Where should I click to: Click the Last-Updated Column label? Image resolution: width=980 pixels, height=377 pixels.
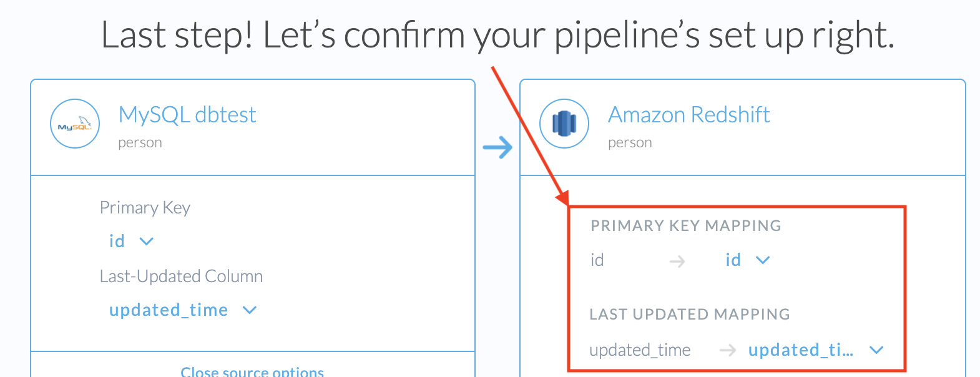click(181, 277)
